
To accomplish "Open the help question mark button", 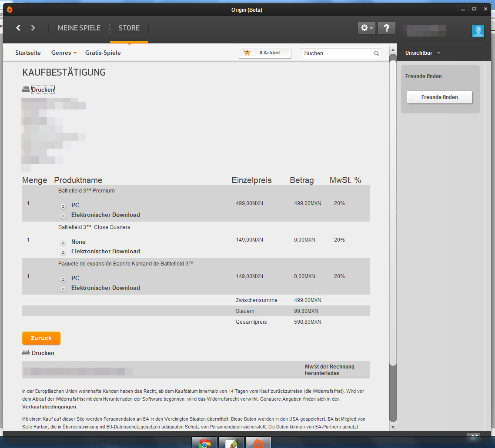I will point(386,28).
